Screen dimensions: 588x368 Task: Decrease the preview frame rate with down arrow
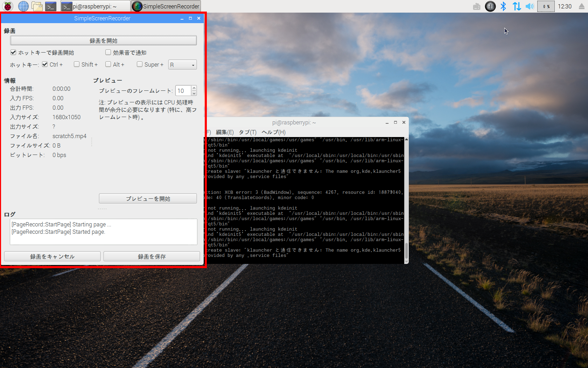[x=194, y=93]
